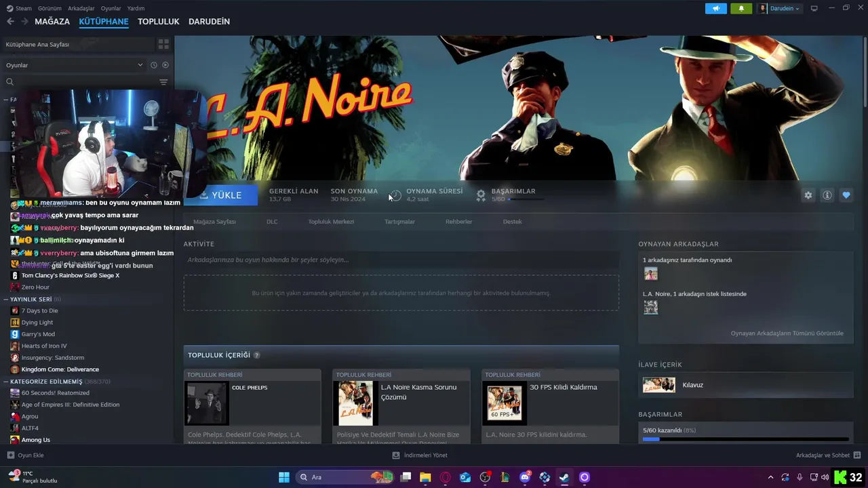Screen dimensions: 868x488
Task: Open the Rehberler link
Action: [458, 222]
